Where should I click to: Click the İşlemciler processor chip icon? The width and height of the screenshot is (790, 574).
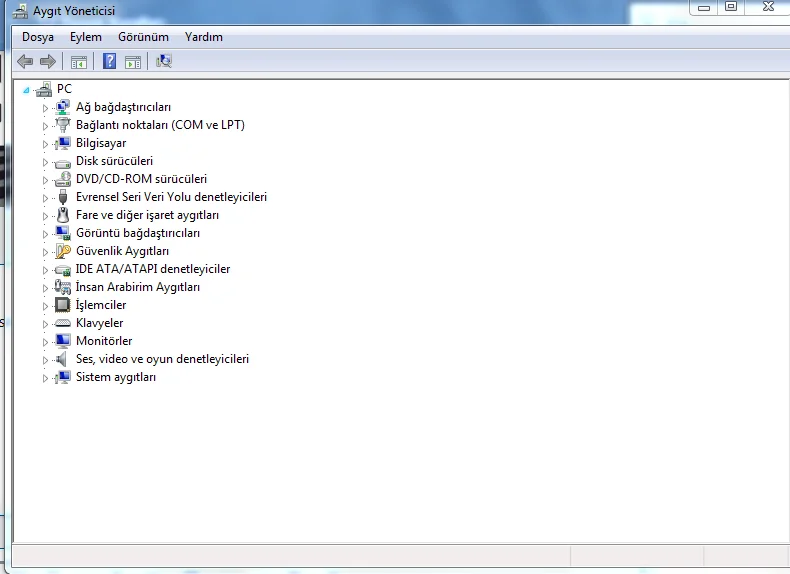point(62,305)
